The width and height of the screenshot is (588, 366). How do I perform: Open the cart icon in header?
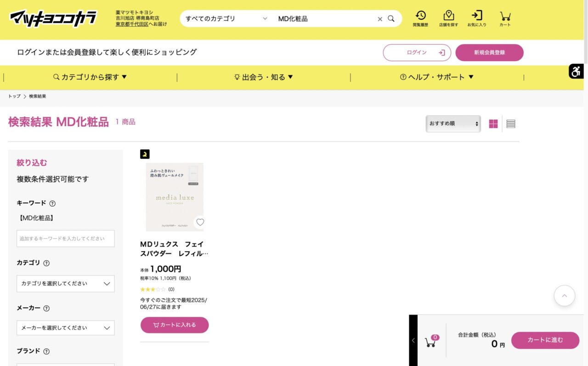pos(505,18)
